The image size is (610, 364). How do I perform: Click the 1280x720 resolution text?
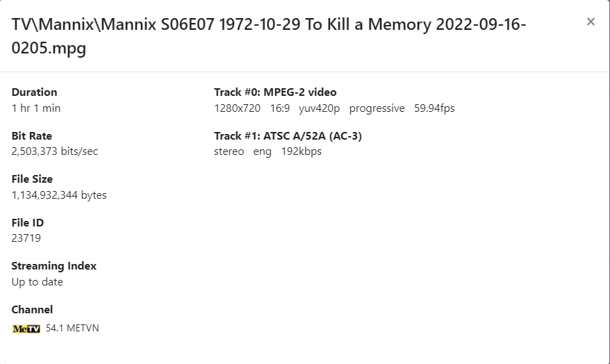point(237,108)
